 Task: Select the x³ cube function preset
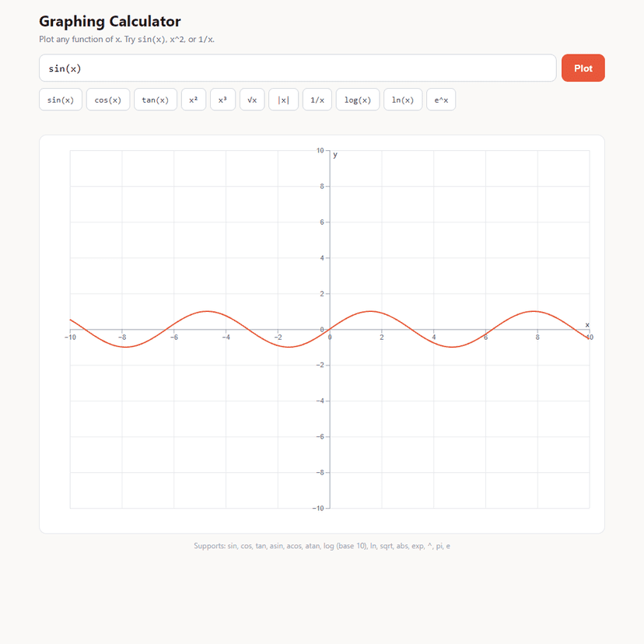[x=222, y=100]
